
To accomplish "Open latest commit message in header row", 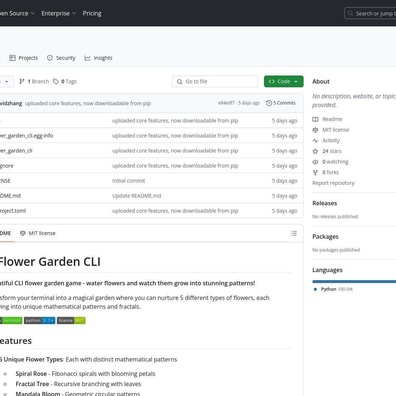I will click(88, 103).
